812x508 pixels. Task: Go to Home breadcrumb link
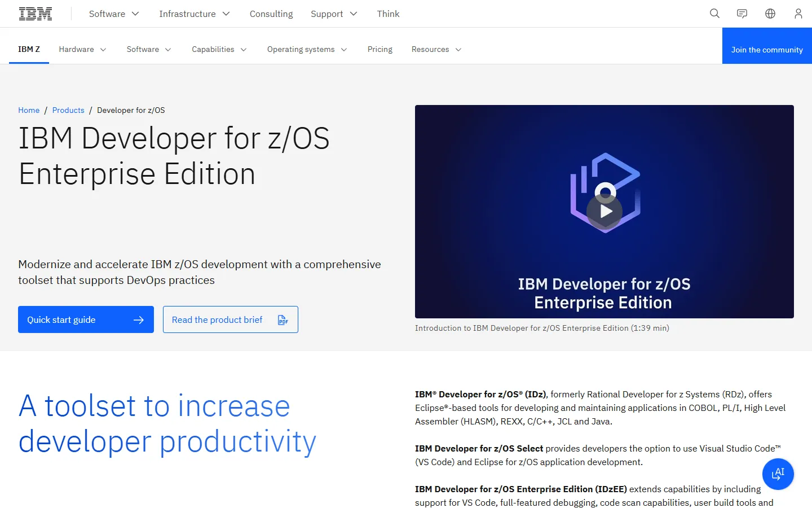[x=29, y=110]
